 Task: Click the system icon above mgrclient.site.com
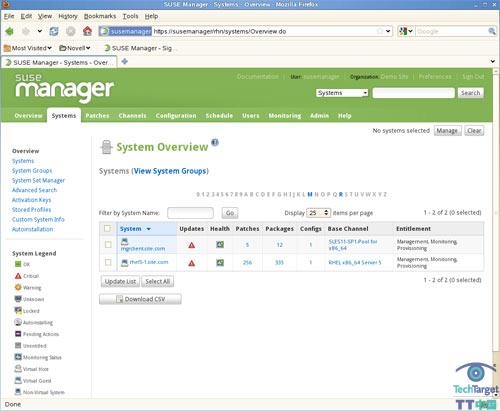pyautogui.click(x=124, y=241)
